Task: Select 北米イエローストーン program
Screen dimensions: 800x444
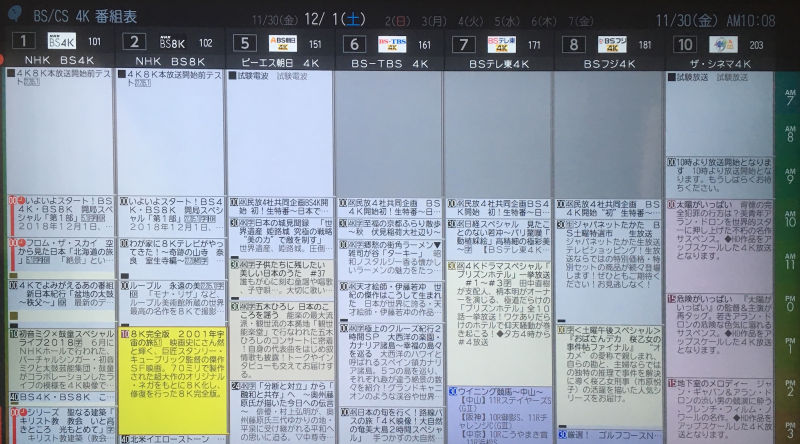Action: point(172,439)
